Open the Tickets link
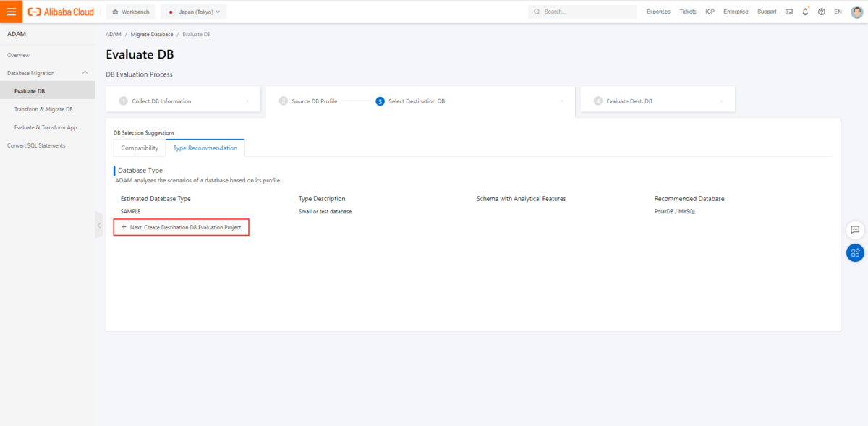Viewport: 868px width, 426px height. point(688,12)
